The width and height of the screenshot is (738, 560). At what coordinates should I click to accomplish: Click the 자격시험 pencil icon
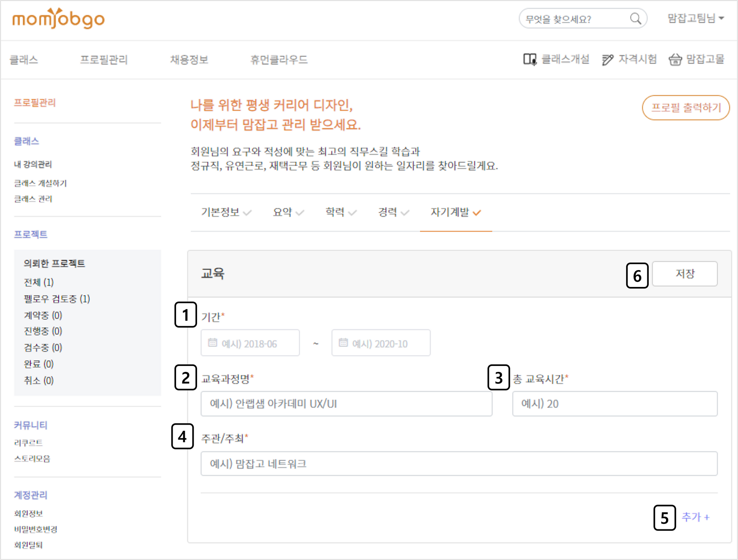pos(607,59)
